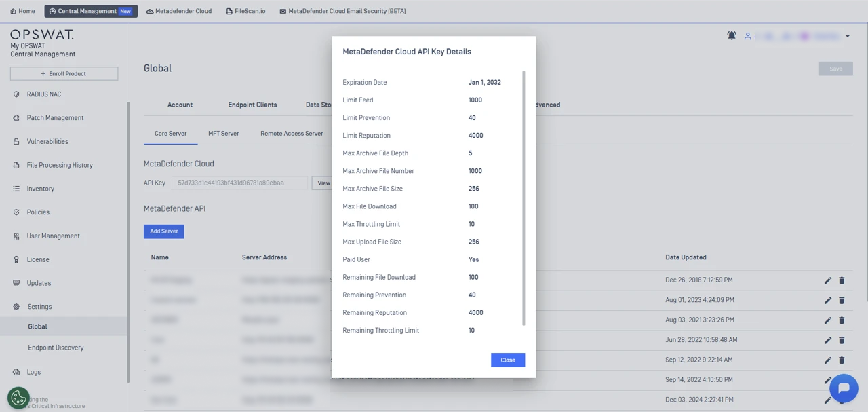Click the Add Server button
Screen dimensions: 868x412
(x=164, y=231)
